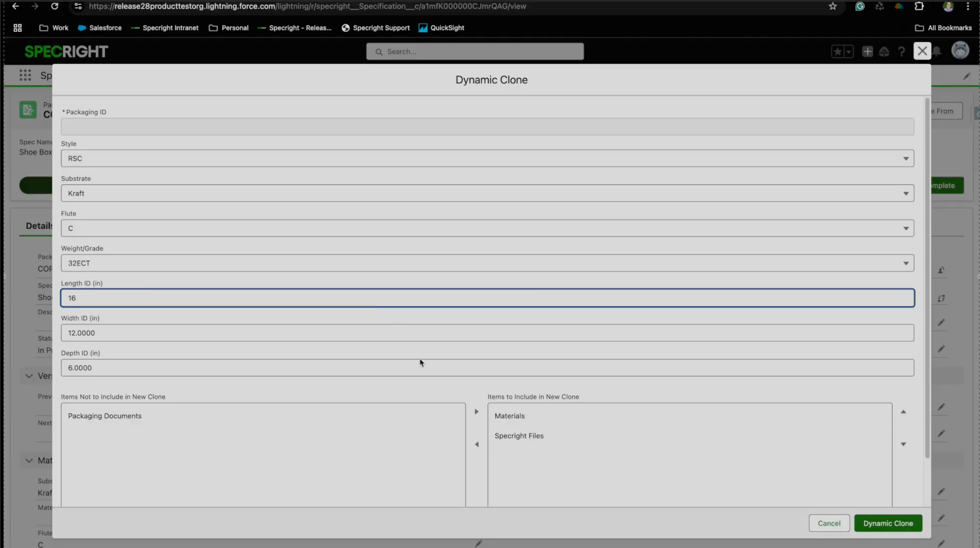Screen dimensions: 980x548
Task: Click the browser reload icon
Action: tap(54, 6)
